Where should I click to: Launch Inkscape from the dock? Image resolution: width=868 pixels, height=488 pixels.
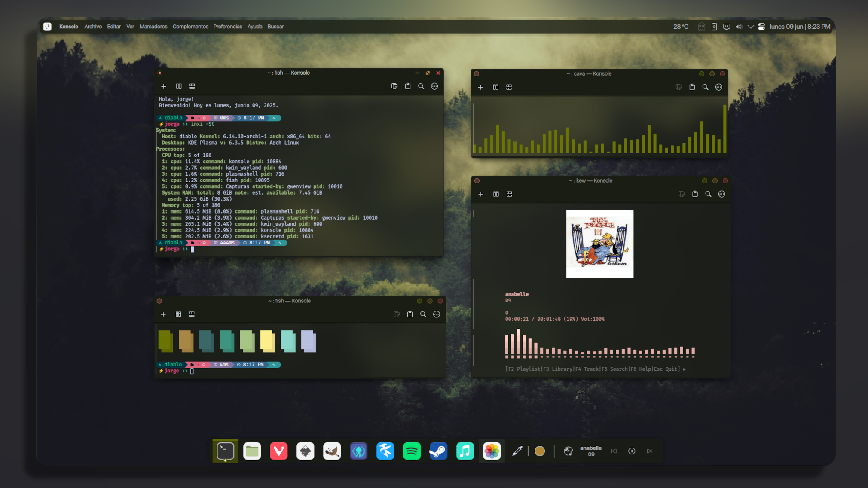click(306, 451)
